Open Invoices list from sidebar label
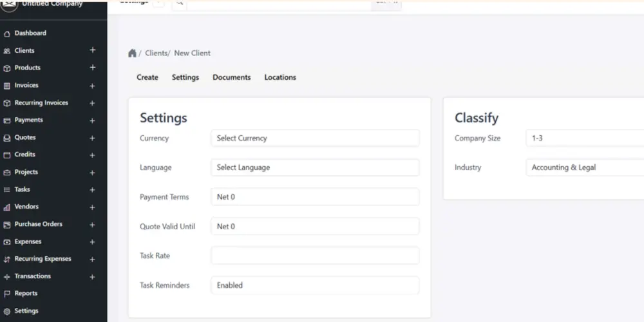The width and height of the screenshot is (644, 322). [26, 85]
